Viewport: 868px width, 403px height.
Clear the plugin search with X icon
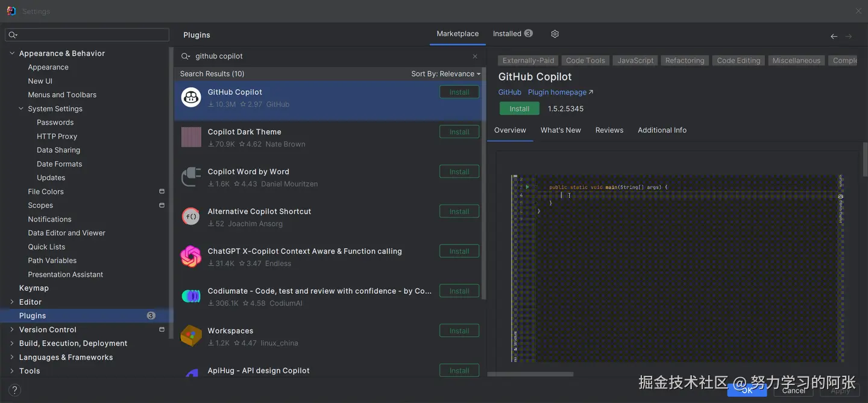pos(475,56)
